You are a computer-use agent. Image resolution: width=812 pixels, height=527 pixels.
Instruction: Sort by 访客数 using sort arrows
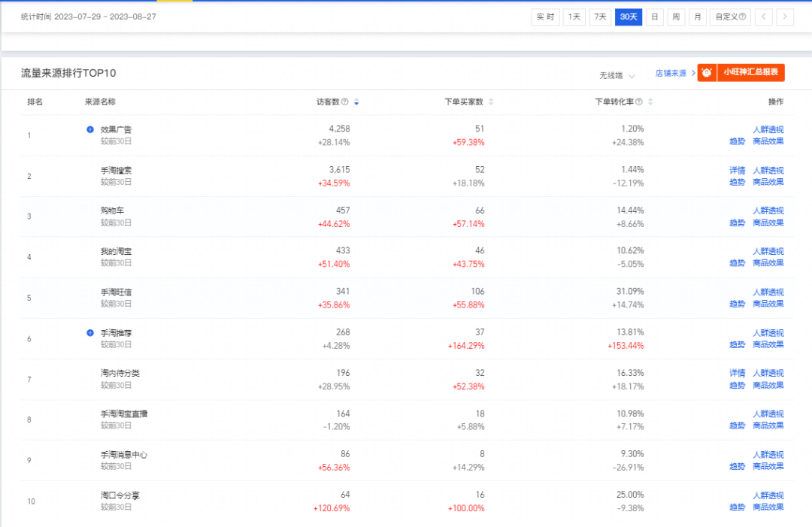click(x=356, y=102)
